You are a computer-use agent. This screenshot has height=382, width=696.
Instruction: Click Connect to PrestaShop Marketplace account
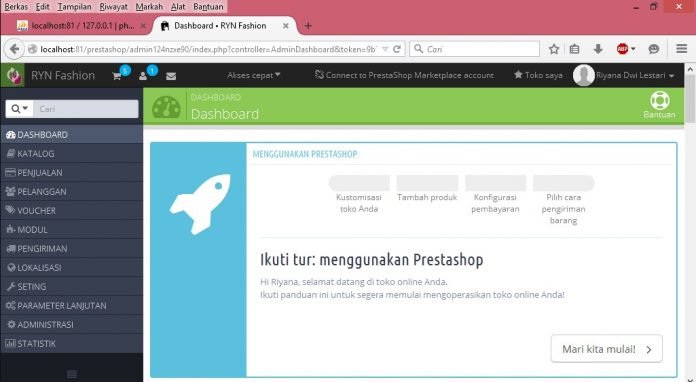tap(404, 75)
